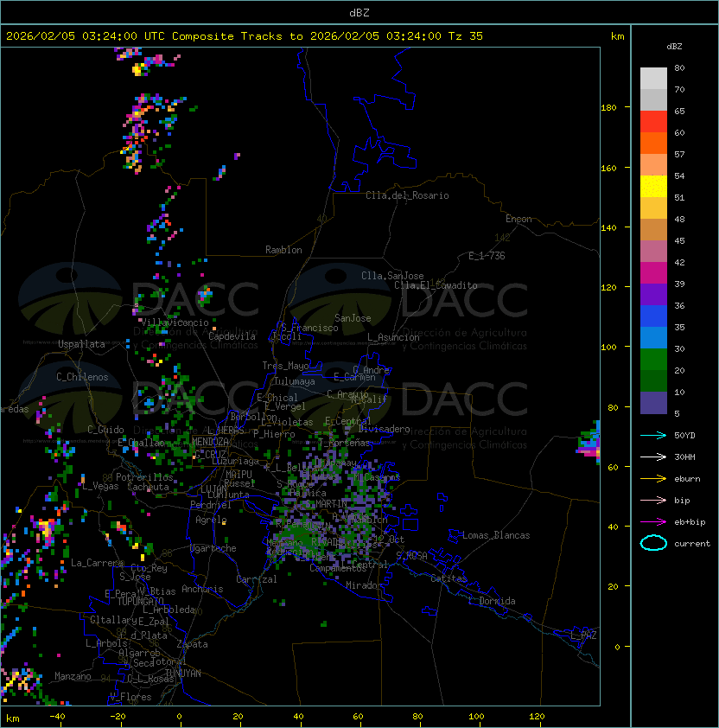Click the 'L_Asuncion' map label

click(393, 337)
